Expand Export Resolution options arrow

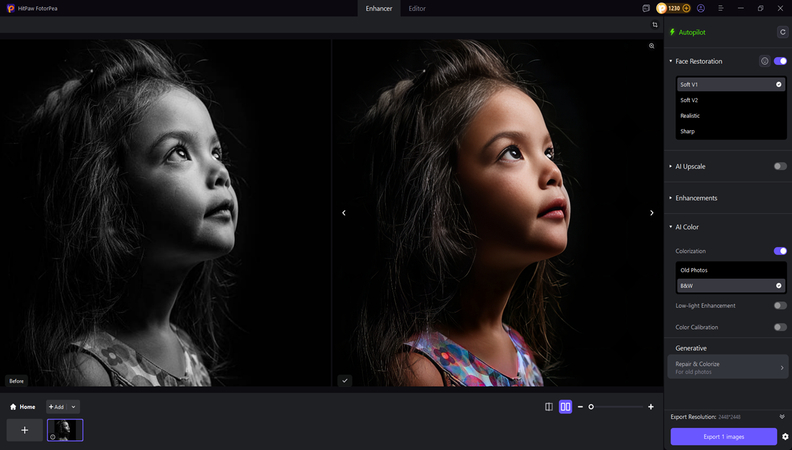pyautogui.click(x=782, y=417)
